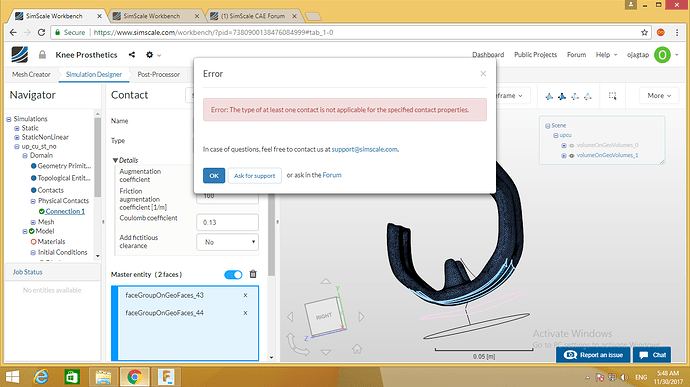The image size is (690, 387).
Task: Expand the Static simulation node
Action: coord(17,128)
